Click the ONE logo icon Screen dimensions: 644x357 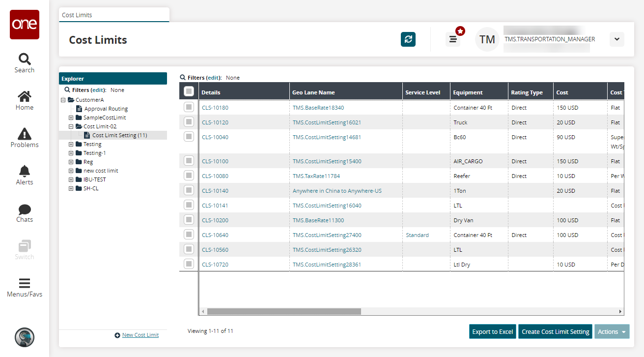coord(24,25)
